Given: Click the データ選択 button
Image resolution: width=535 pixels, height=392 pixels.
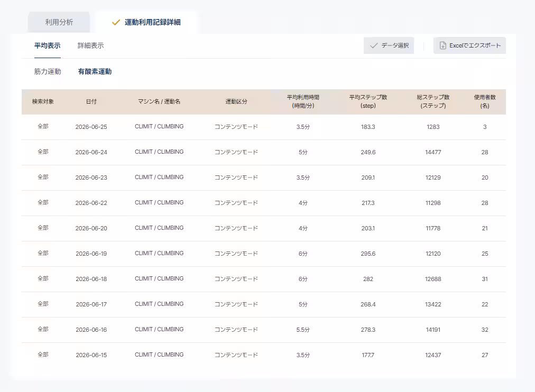Looking at the screenshot, I should pyautogui.click(x=389, y=45).
